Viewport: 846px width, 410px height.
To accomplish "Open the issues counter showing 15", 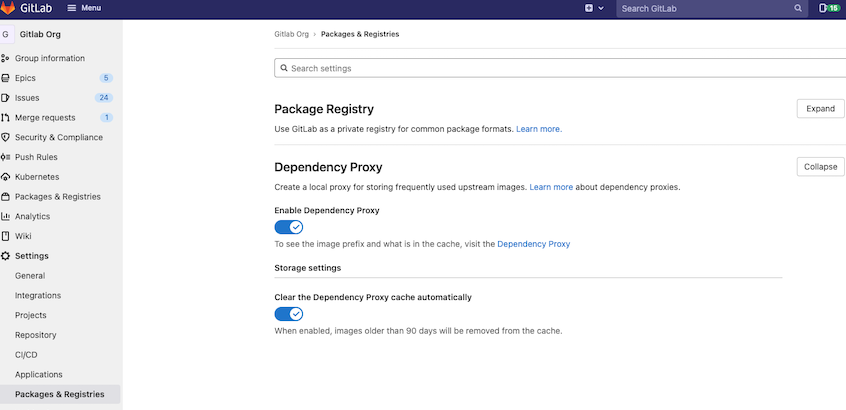I will tap(830, 8).
